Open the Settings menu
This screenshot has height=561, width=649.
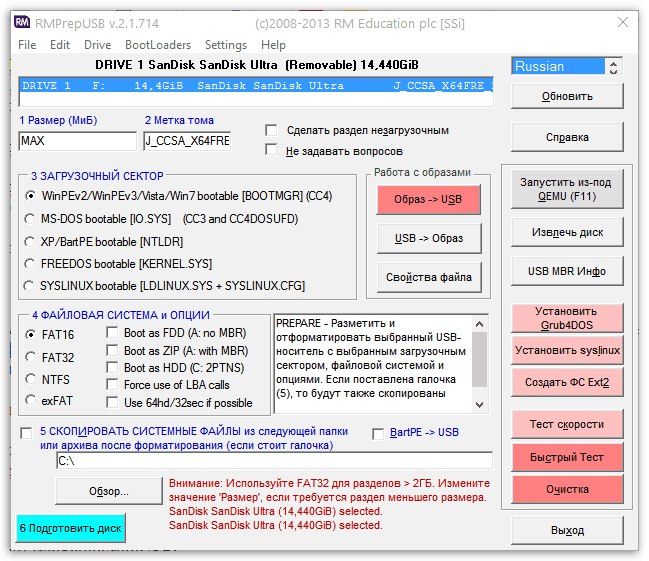226,45
